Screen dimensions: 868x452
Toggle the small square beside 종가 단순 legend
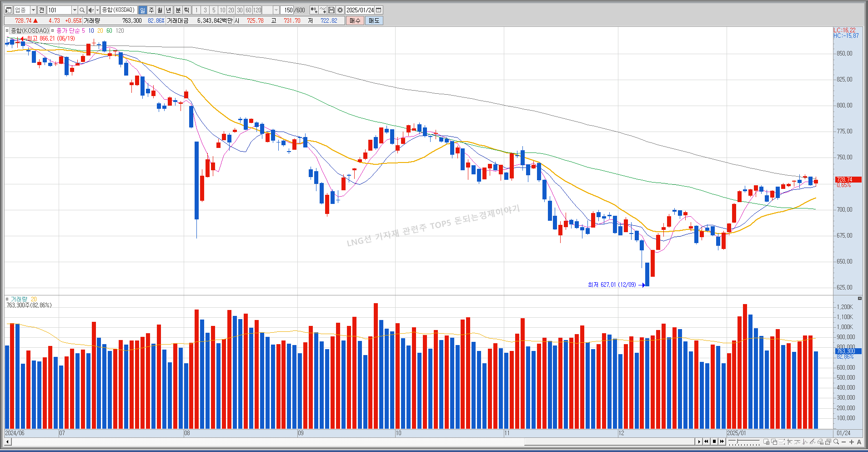[53, 30]
